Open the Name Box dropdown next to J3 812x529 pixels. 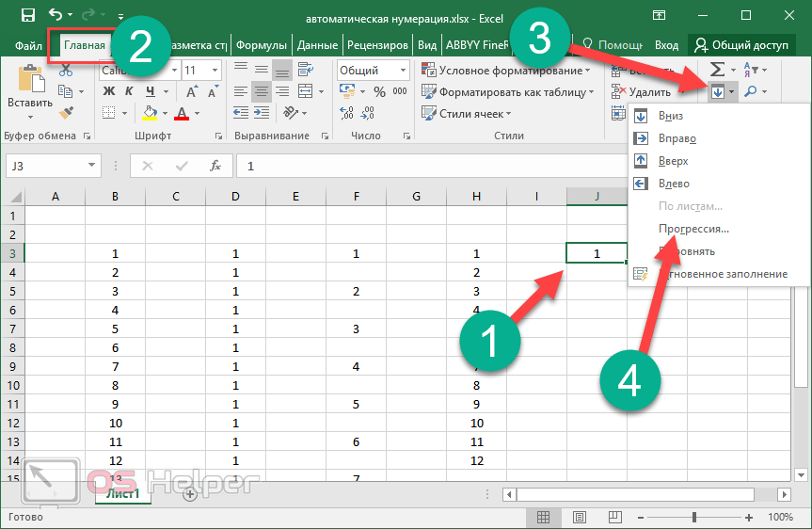click(92, 166)
